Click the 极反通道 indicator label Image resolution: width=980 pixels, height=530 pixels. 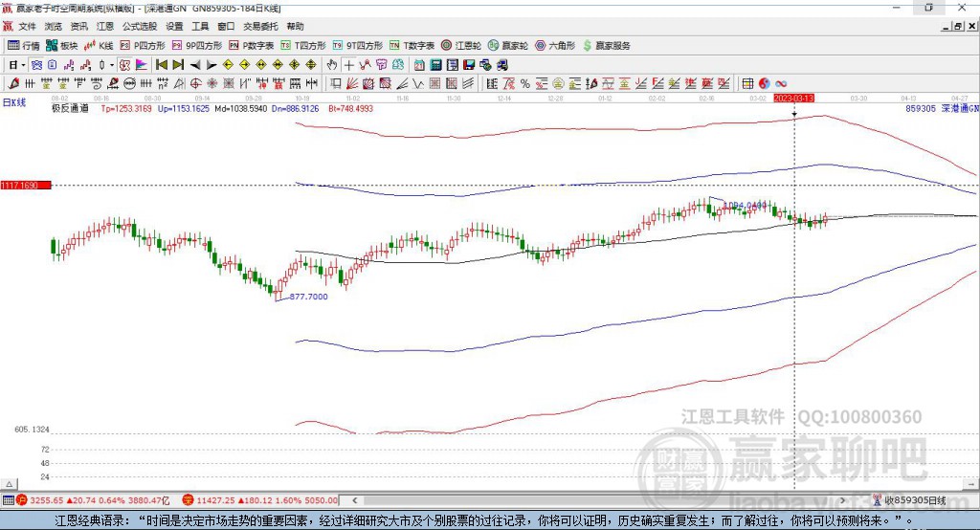coord(70,109)
